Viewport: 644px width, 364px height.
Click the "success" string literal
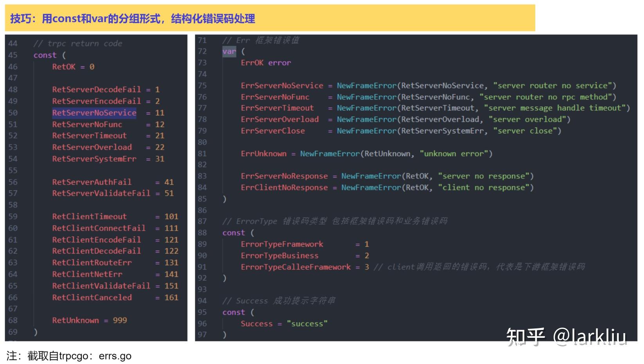[x=307, y=324]
